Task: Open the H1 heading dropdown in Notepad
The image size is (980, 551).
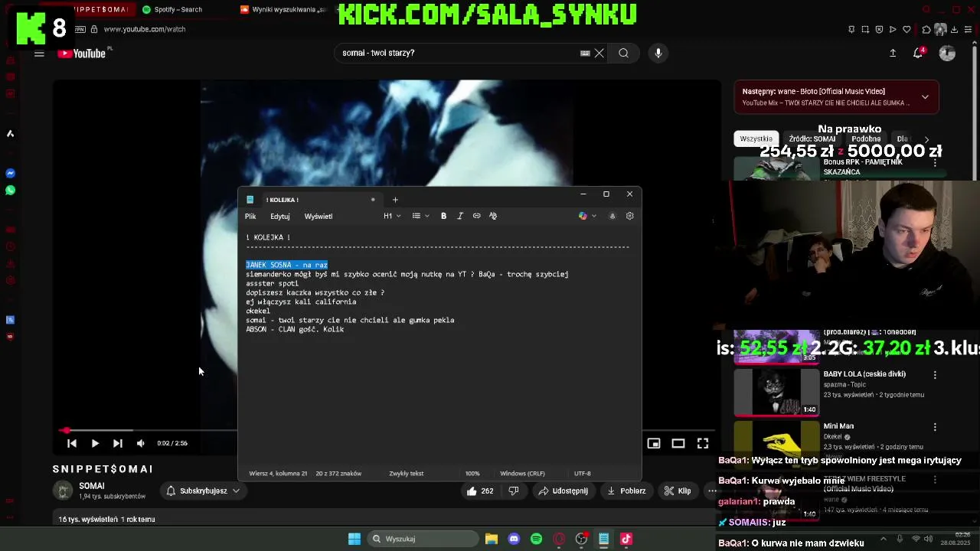Action: tap(392, 217)
